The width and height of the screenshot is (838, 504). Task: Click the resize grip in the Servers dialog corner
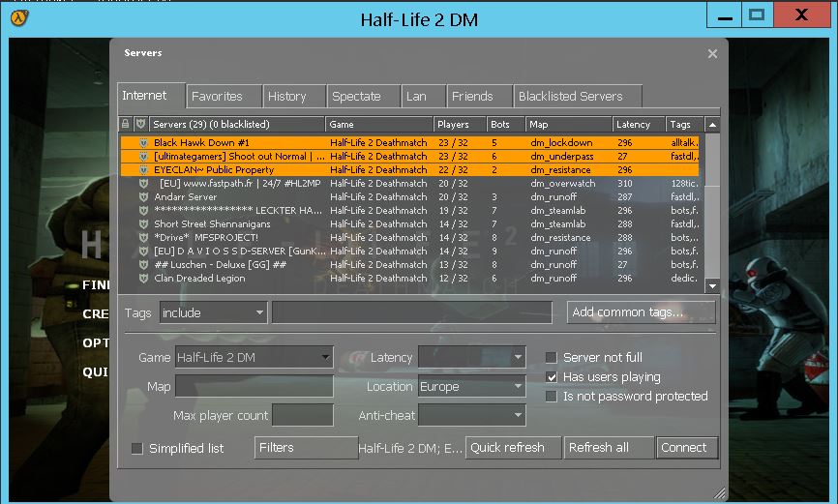[720, 491]
